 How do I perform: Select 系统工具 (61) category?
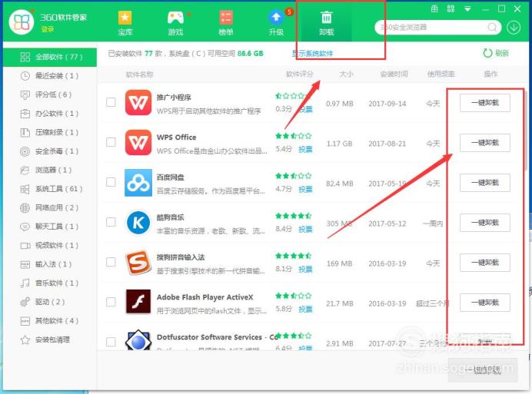pyautogui.click(x=50, y=189)
